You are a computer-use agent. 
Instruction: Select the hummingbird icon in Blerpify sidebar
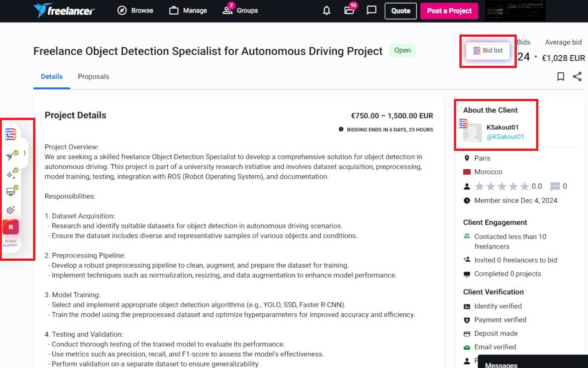[11, 156]
